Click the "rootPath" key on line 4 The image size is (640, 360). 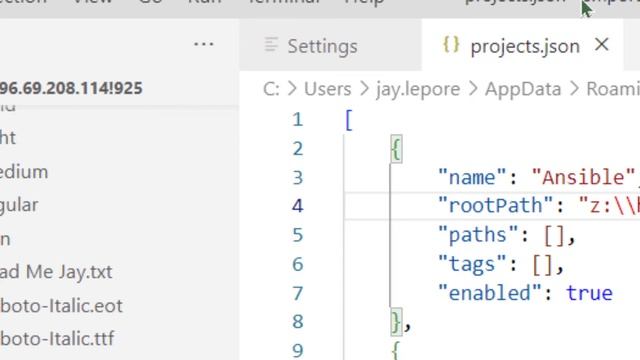[495, 205]
